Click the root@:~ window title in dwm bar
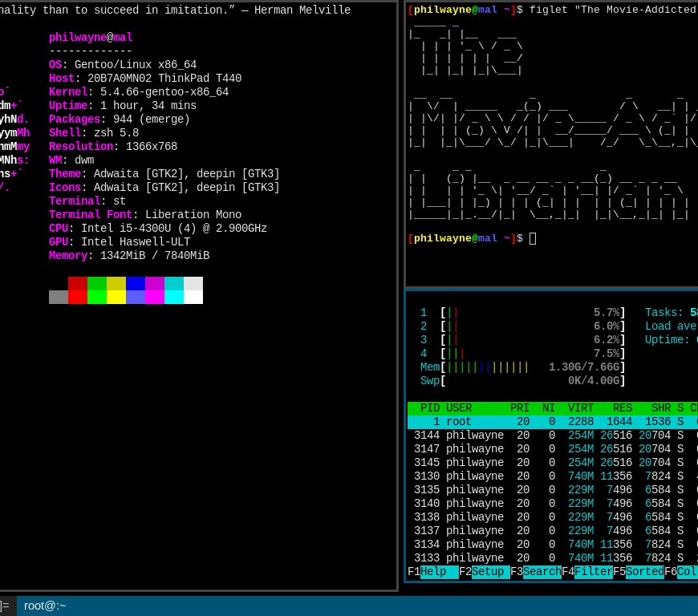 click(45, 606)
